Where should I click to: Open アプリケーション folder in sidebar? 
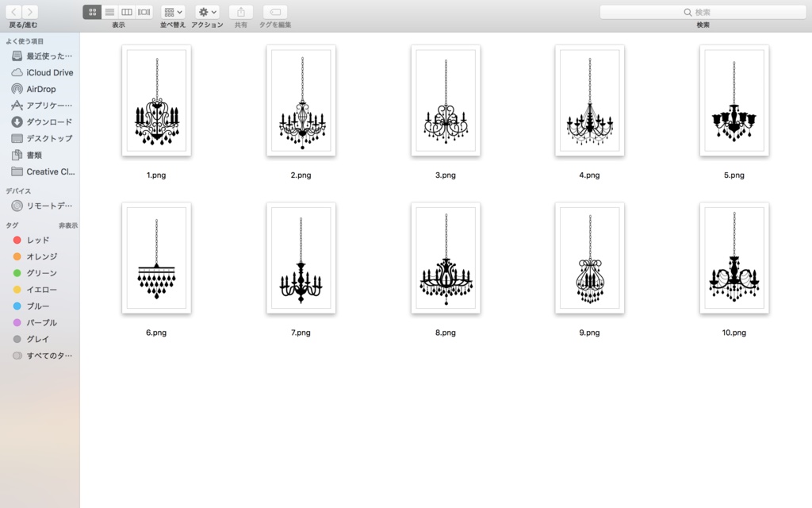(x=41, y=106)
